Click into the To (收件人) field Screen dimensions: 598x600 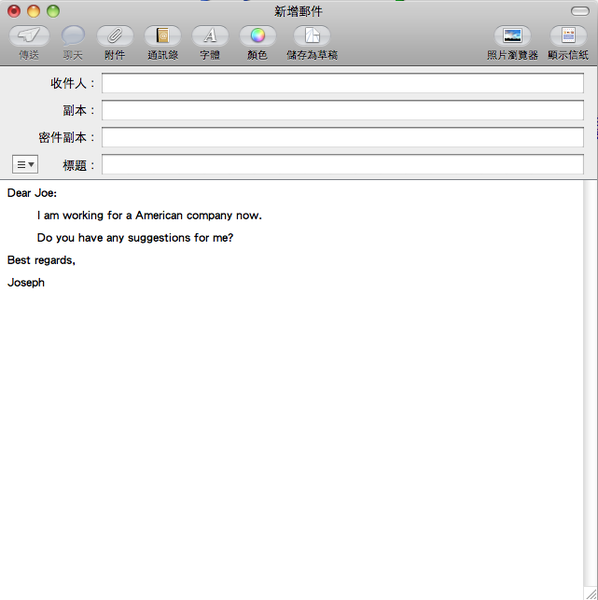(342, 83)
